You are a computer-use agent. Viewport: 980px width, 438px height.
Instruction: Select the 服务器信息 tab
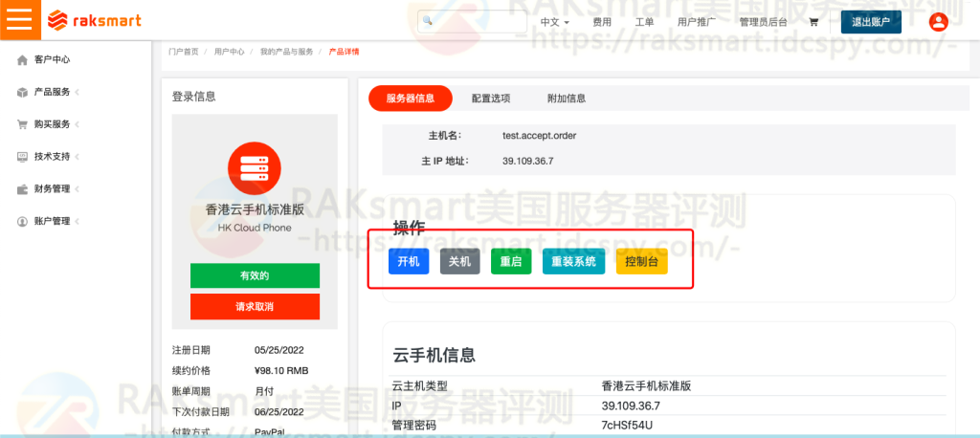point(410,99)
